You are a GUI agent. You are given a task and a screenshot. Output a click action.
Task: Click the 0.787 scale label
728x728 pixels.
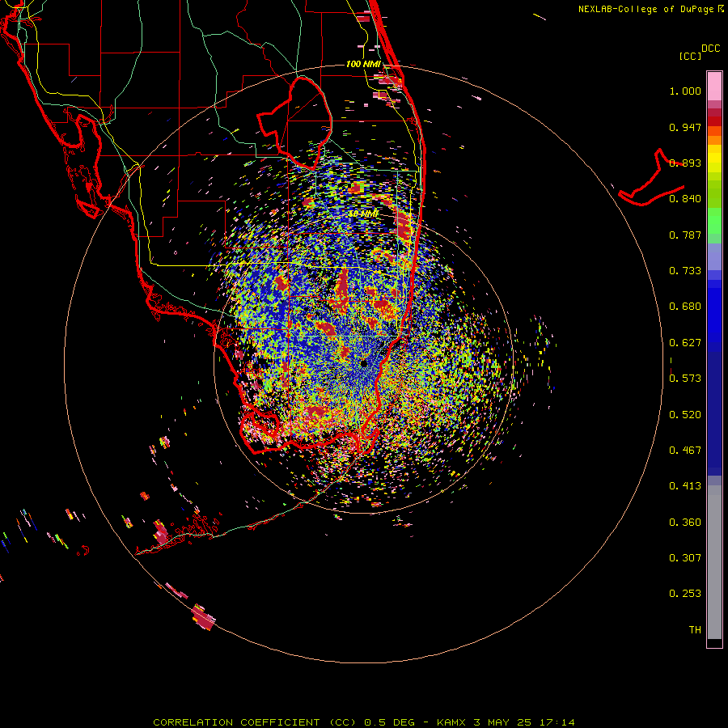click(x=685, y=235)
